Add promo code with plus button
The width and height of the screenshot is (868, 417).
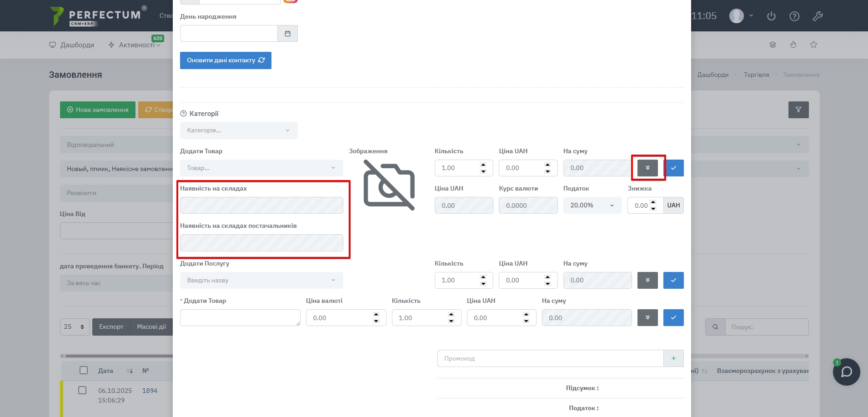673,358
